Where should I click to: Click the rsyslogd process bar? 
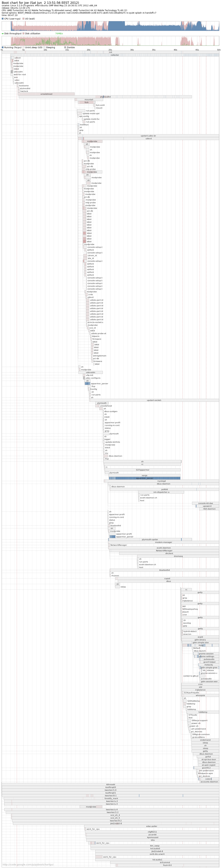(x=161, y=481)
